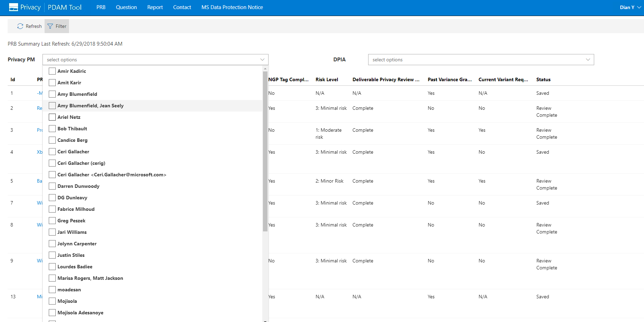Click the Past Variance Gra... column header
Screen dimensions: 644x322
pyautogui.click(x=450, y=79)
